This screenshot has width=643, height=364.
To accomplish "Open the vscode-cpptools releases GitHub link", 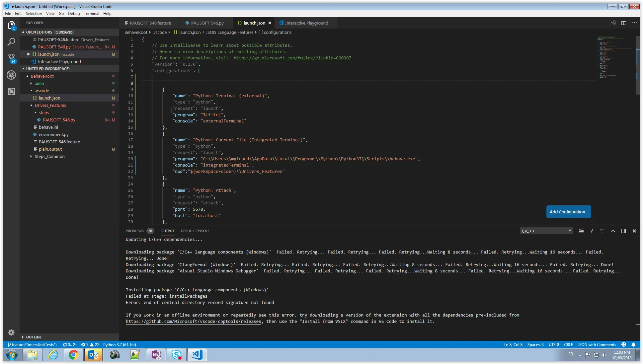I will coord(194,321).
